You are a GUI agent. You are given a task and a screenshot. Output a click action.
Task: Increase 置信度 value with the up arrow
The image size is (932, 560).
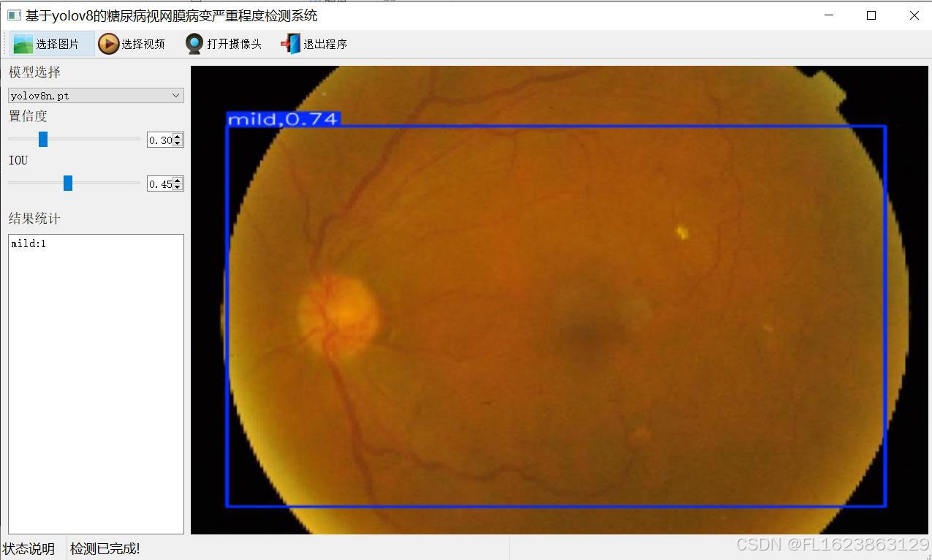[178, 137]
